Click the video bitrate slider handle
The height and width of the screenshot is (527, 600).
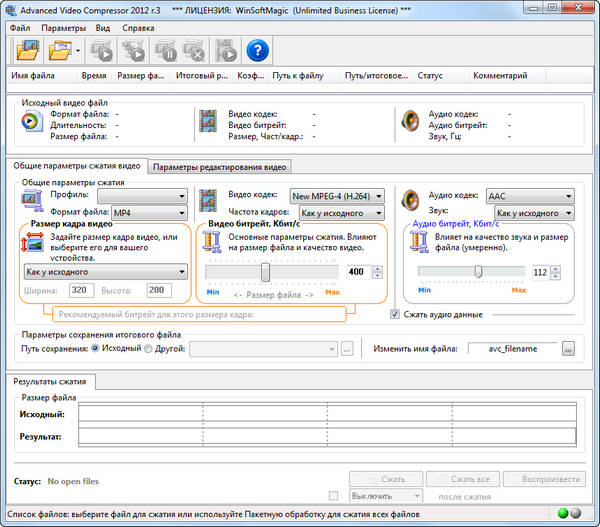tap(265, 272)
